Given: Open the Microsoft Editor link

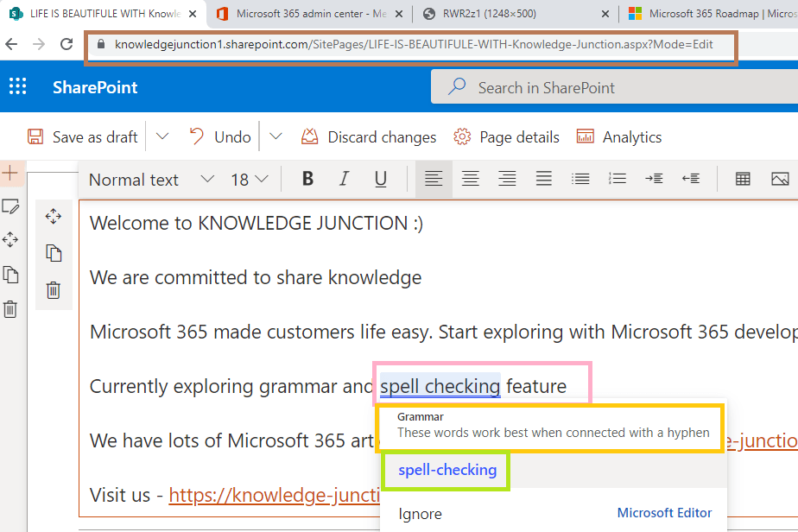Looking at the screenshot, I should (x=664, y=513).
